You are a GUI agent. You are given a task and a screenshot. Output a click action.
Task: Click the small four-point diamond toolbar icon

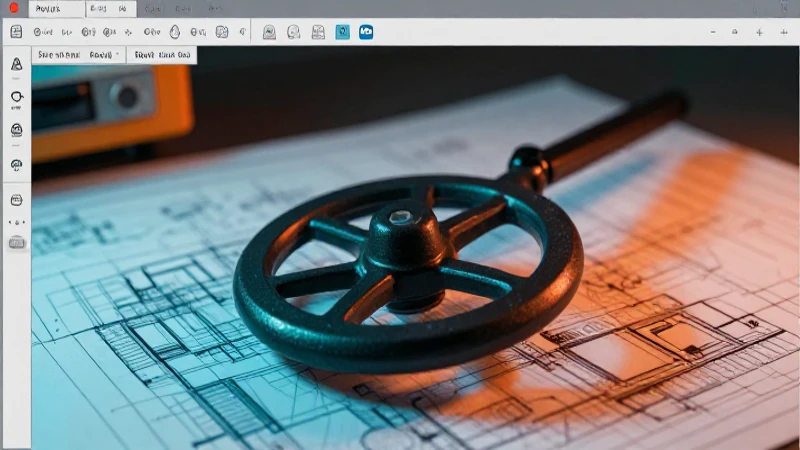click(129, 32)
